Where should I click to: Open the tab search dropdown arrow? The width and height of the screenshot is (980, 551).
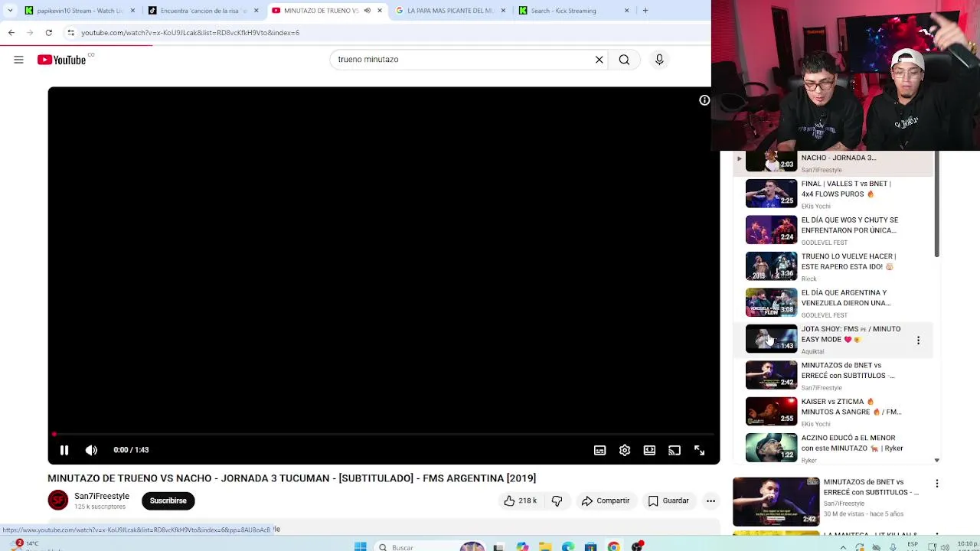point(10,11)
